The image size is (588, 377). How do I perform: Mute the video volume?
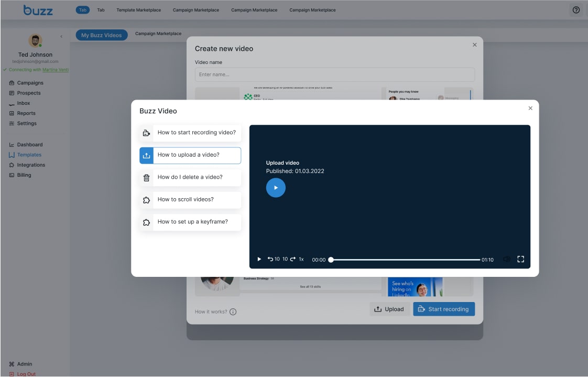(x=506, y=259)
